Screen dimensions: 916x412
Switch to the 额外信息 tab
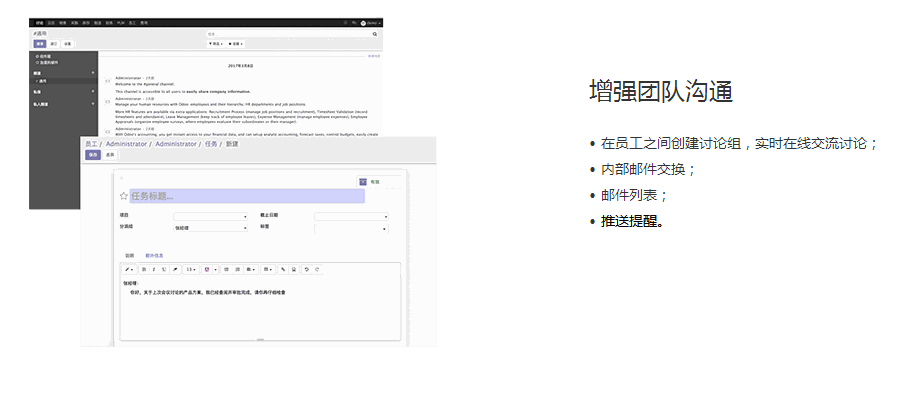(154, 255)
